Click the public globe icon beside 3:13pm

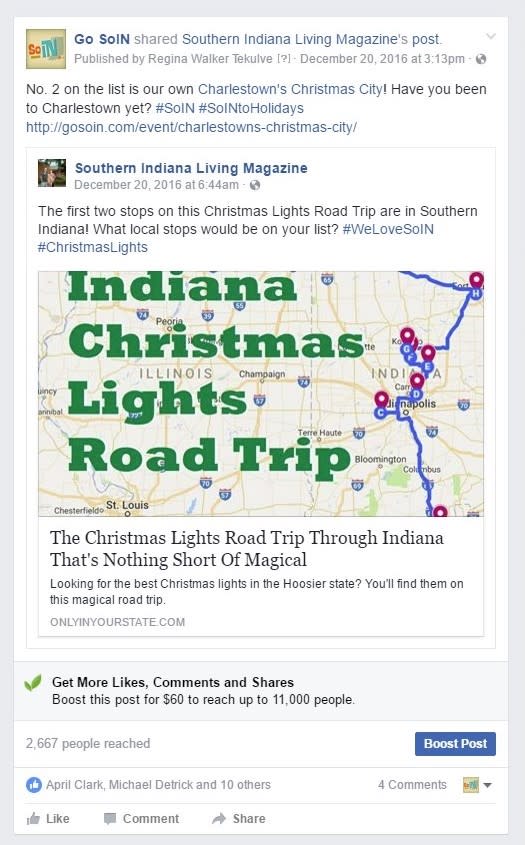(x=481, y=59)
